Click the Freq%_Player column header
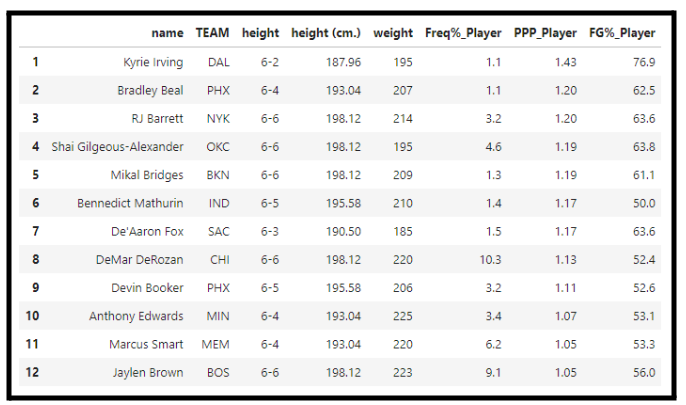 [463, 33]
